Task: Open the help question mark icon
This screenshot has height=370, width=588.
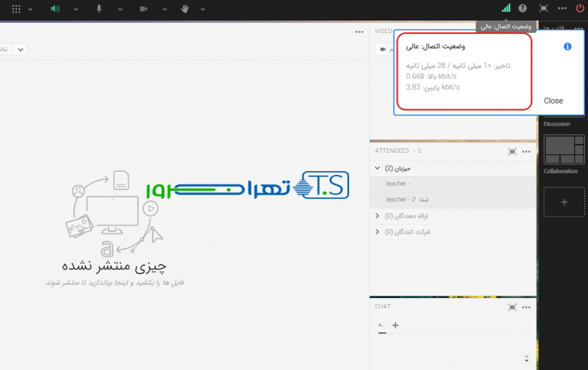Action: 523,9
